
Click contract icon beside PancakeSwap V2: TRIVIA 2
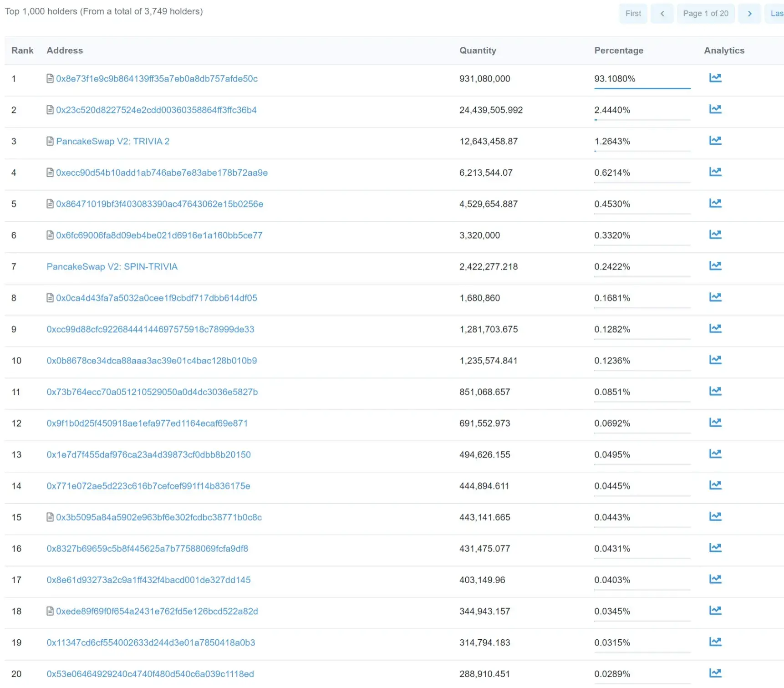coord(50,142)
